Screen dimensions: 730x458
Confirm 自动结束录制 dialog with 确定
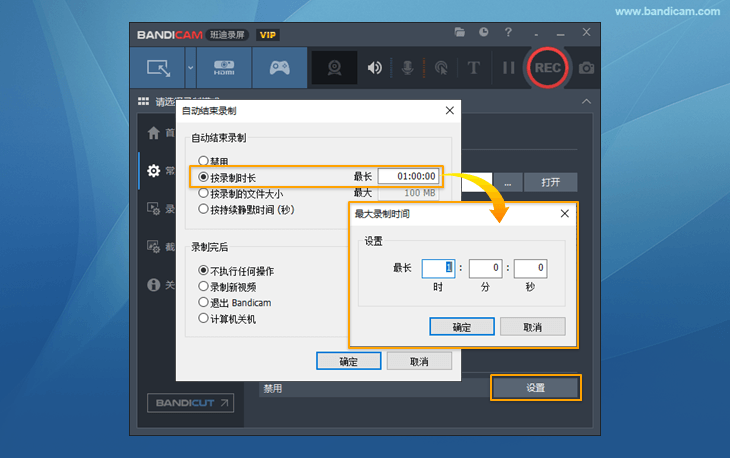click(349, 361)
